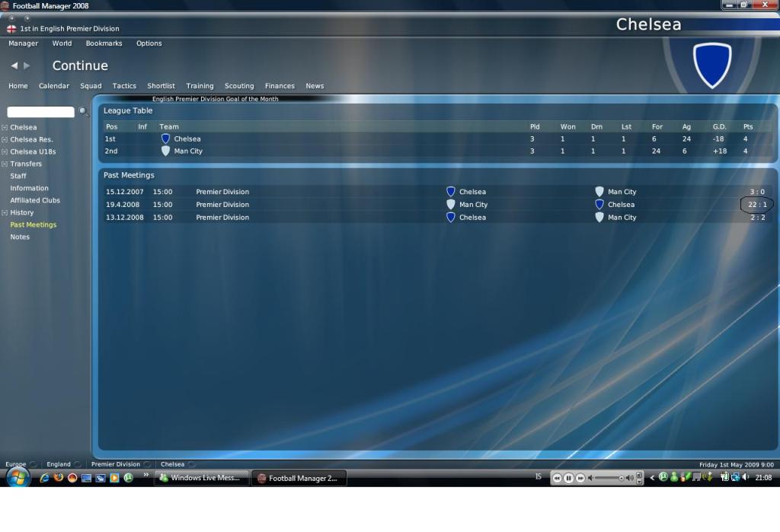This screenshot has height=532, width=780.
Task: Click Man City badge in 19.4.2008 meeting row
Action: coord(451,204)
